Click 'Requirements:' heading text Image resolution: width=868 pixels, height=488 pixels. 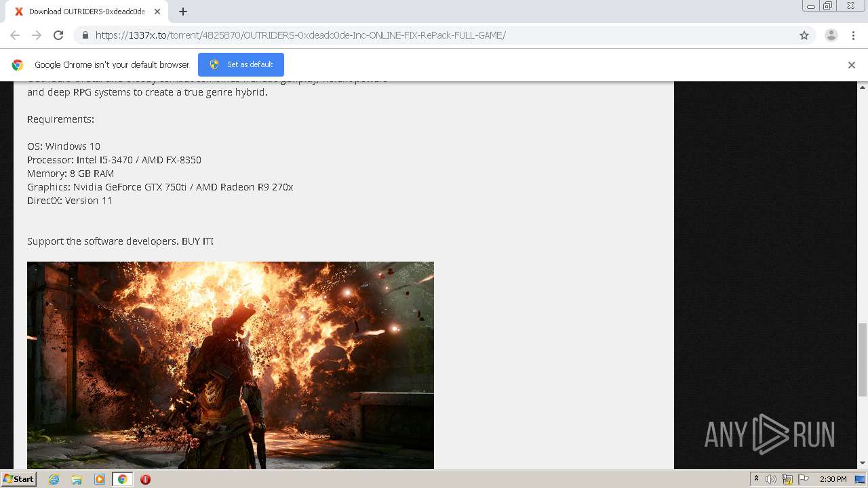point(60,119)
